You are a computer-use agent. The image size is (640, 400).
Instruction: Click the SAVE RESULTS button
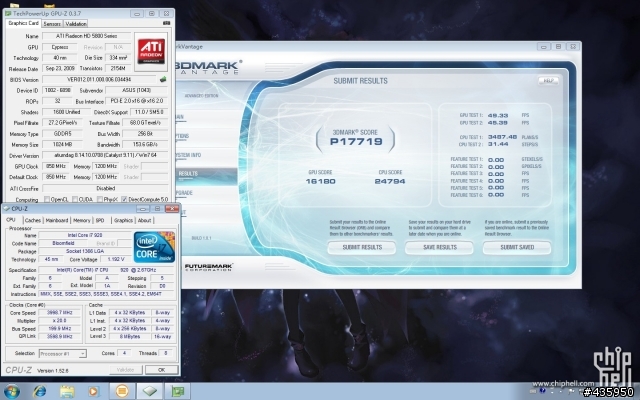point(439,247)
